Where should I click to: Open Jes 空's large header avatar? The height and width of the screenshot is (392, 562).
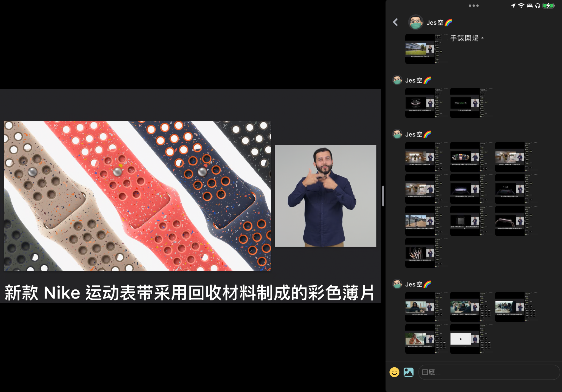pos(415,22)
